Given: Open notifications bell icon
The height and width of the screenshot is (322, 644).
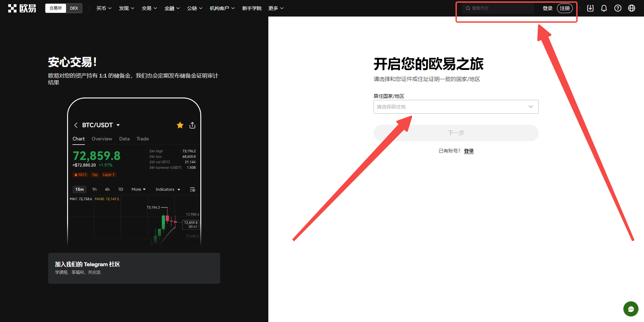Looking at the screenshot, I should click(x=604, y=8).
